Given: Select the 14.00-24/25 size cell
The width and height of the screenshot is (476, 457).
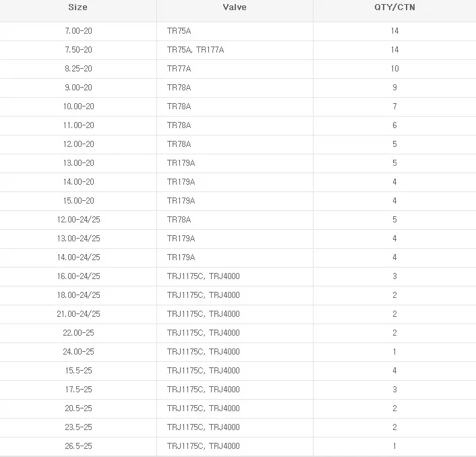Looking at the screenshot, I should point(78,257).
